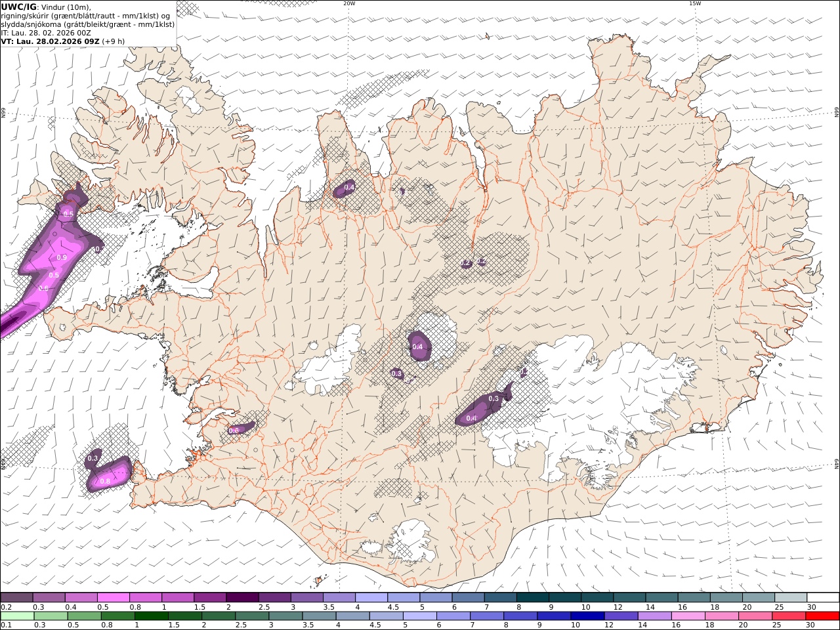Select the grey-green rain swatch labeled 2.5
The image size is (840, 630).
point(252,616)
